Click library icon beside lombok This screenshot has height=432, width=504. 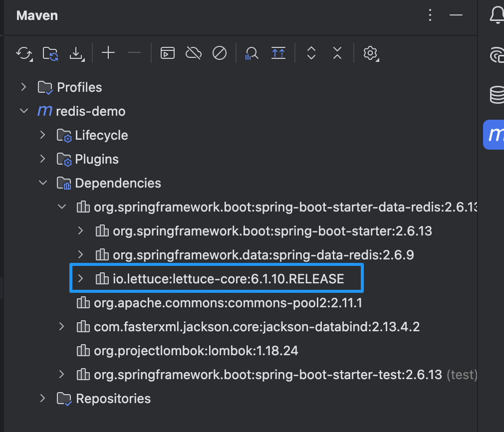coord(83,350)
